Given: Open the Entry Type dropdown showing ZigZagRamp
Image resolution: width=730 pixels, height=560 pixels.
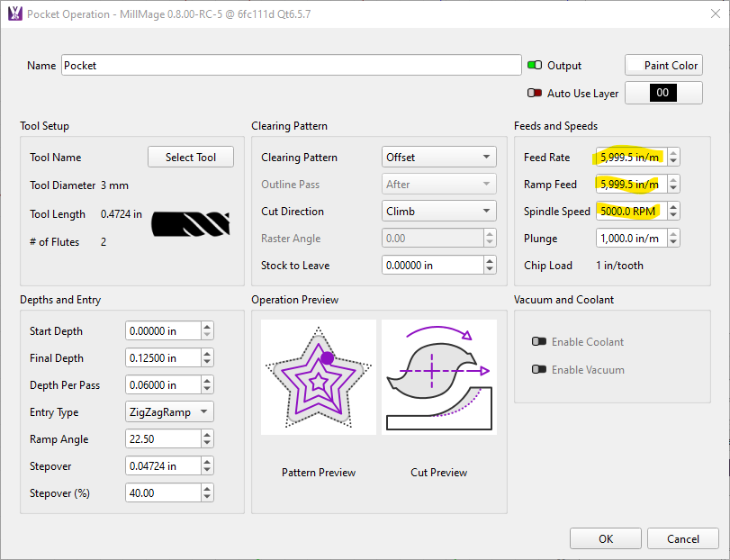Looking at the screenshot, I should coord(167,411).
